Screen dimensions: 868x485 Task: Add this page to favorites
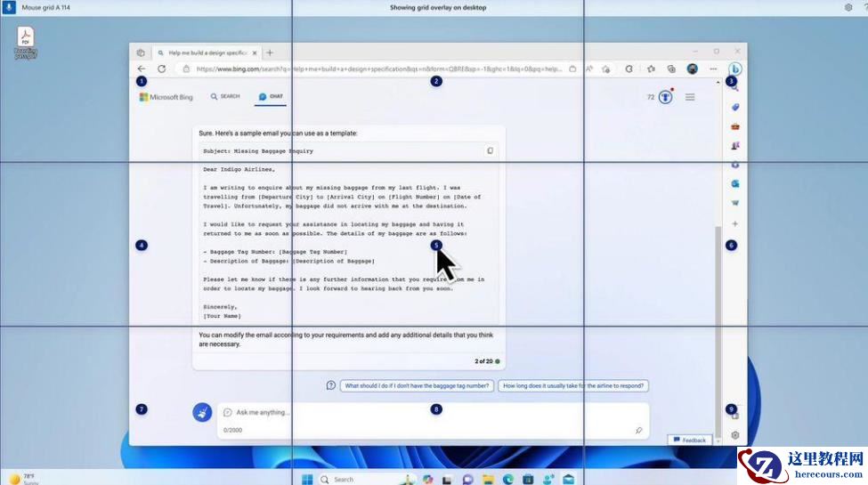click(606, 69)
